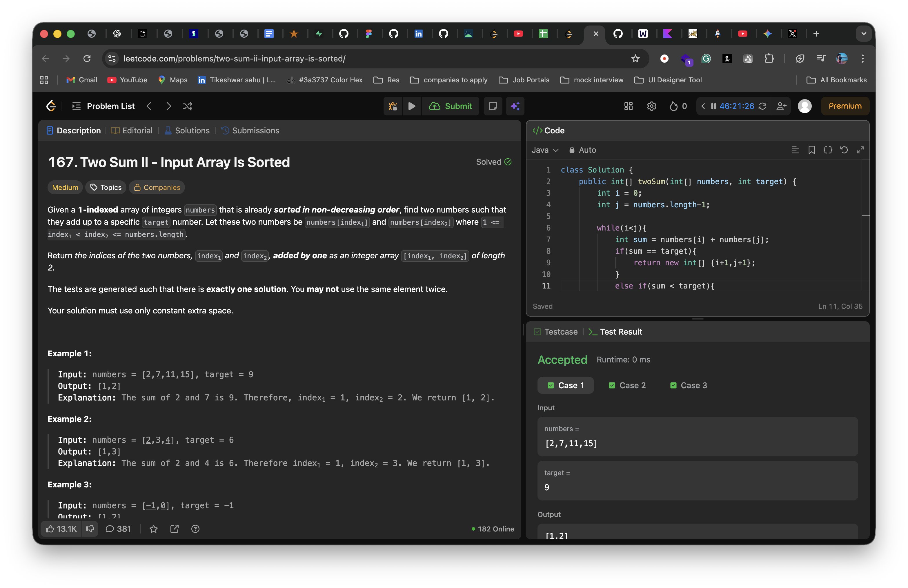The image size is (908, 588).
Task: Click the Run code play icon
Action: click(412, 106)
